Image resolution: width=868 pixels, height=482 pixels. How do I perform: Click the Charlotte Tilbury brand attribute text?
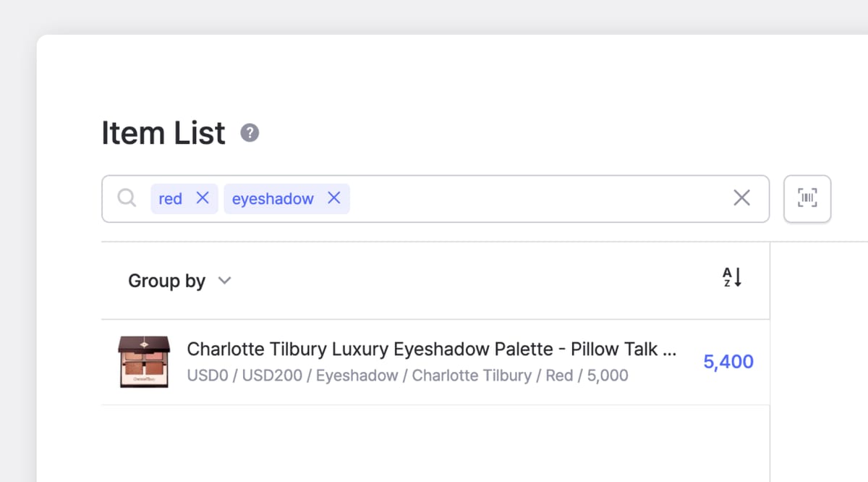point(472,376)
